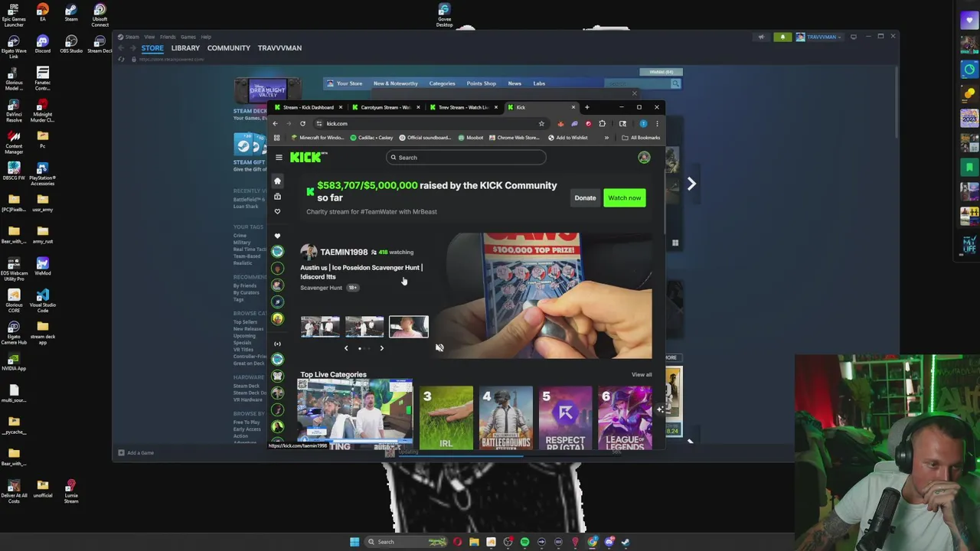Open the Steam menu in Steam window
This screenshot has width=980, height=551.
click(x=132, y=37)
